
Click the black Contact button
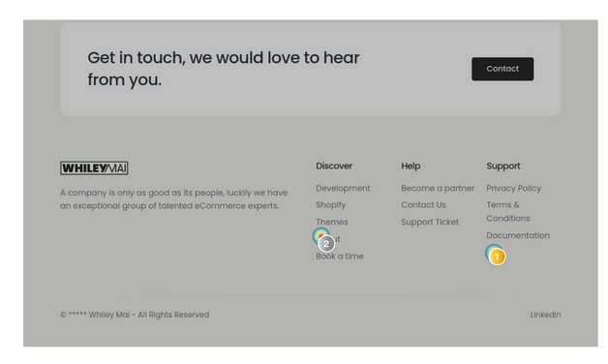502,69
